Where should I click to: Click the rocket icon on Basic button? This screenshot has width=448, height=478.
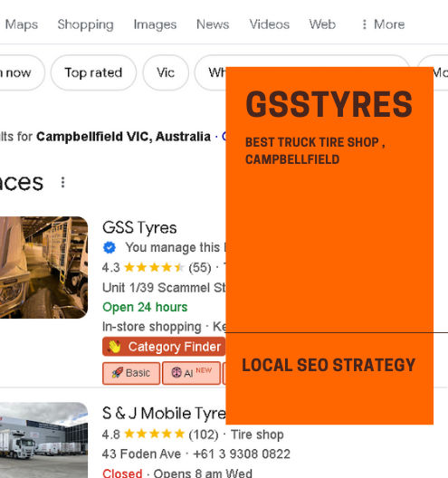117,372
